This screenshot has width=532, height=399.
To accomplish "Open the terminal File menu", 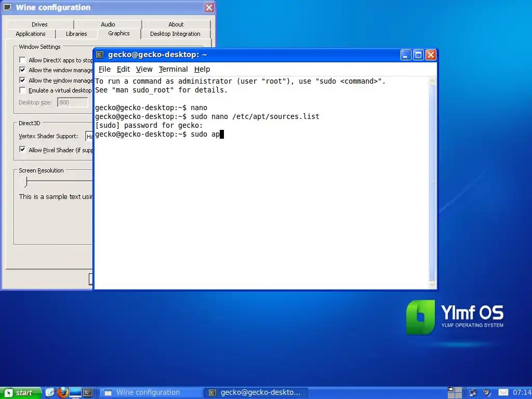I will tap(104, 69).
